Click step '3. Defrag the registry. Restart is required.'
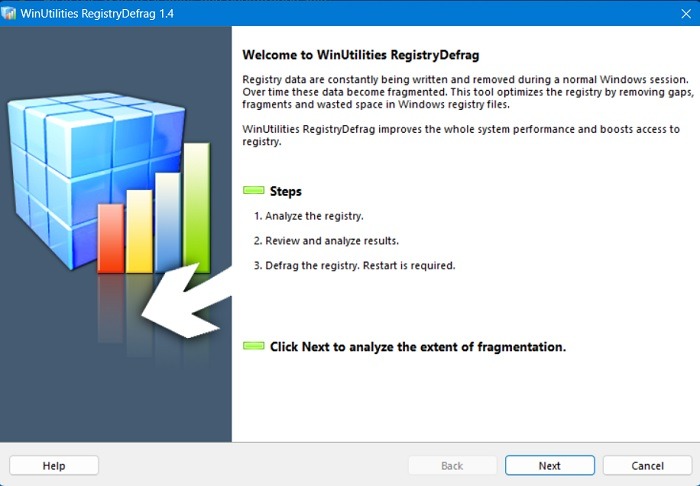Viewport: 700px width, 486px height. pos(354,266)
